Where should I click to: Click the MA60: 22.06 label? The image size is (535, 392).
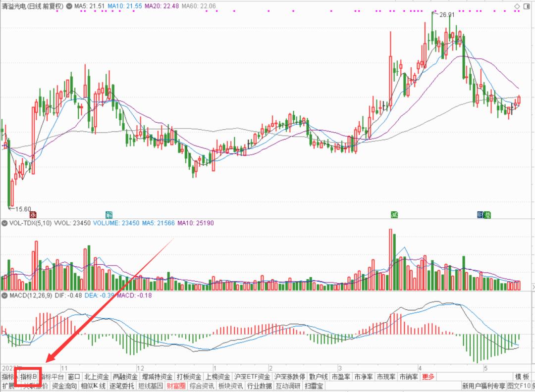tap(199, 6)
